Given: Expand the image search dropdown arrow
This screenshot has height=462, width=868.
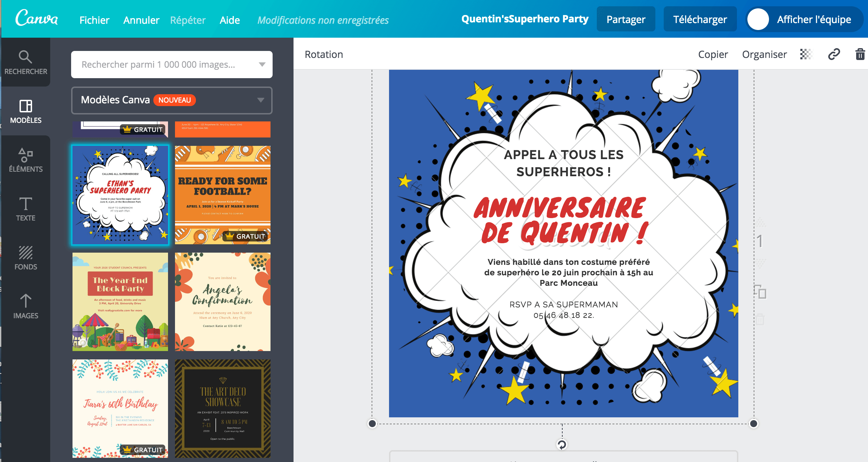Looking at the screenshot, I should [x=262, y=65].
